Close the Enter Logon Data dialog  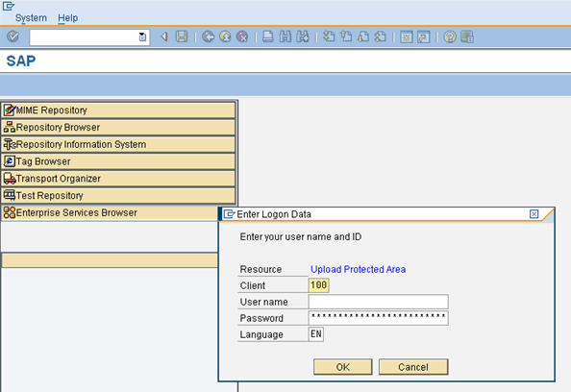534,214
